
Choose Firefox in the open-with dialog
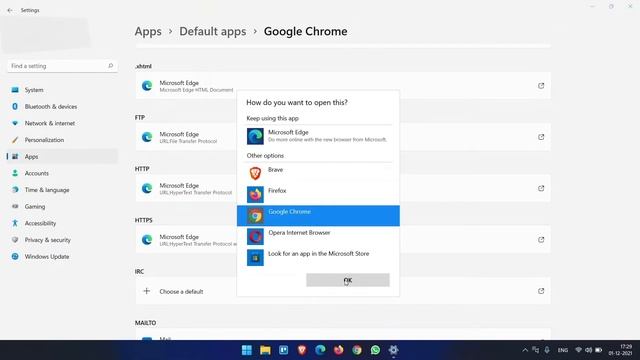pos(318,195)
